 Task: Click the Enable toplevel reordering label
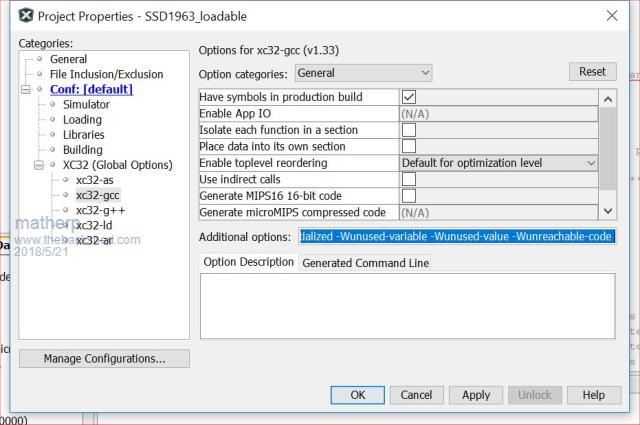point(263,163)
